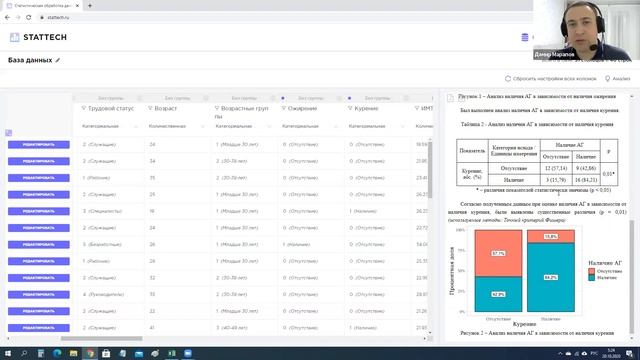The image size is (640, 360).
Task: Open File Explorer from taskbar
Action: [73, 353]
